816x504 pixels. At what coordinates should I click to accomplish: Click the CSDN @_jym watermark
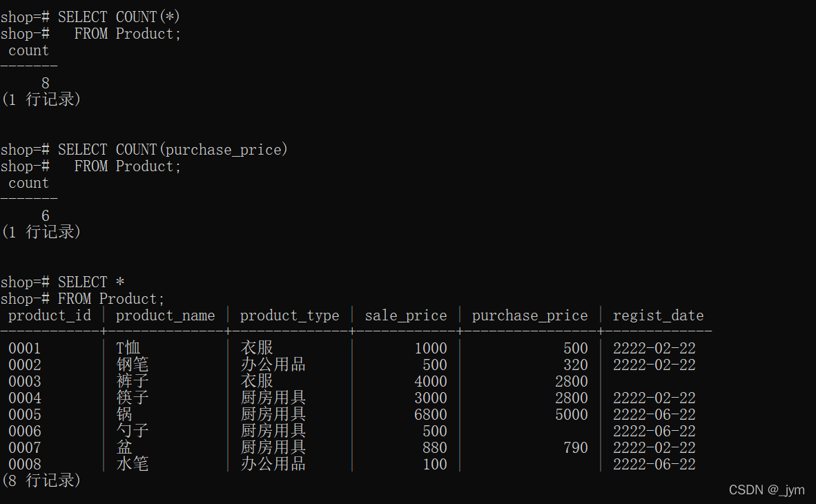point(766,490)
